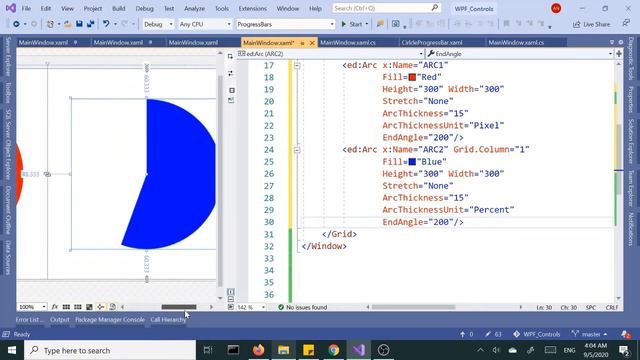This screenshot has height=360, width=640.
Task: Click the notifications bell in status bar
Action: coord(625,335)
